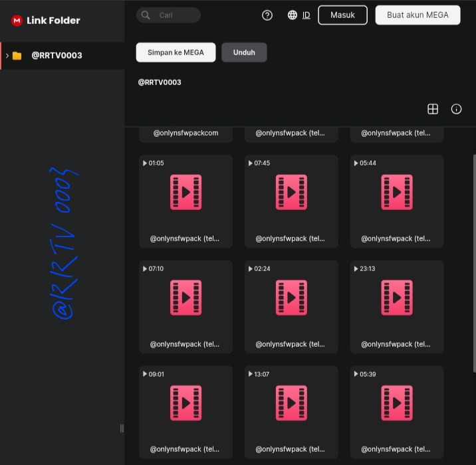Click the video file icon for 01:05
The image size is (476, 465).
click(185, 192)
